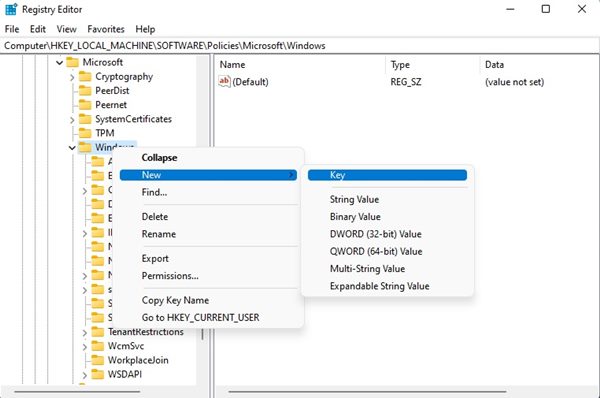
Task: Select Binary Value in submenu
Action: tap(387, 217)
